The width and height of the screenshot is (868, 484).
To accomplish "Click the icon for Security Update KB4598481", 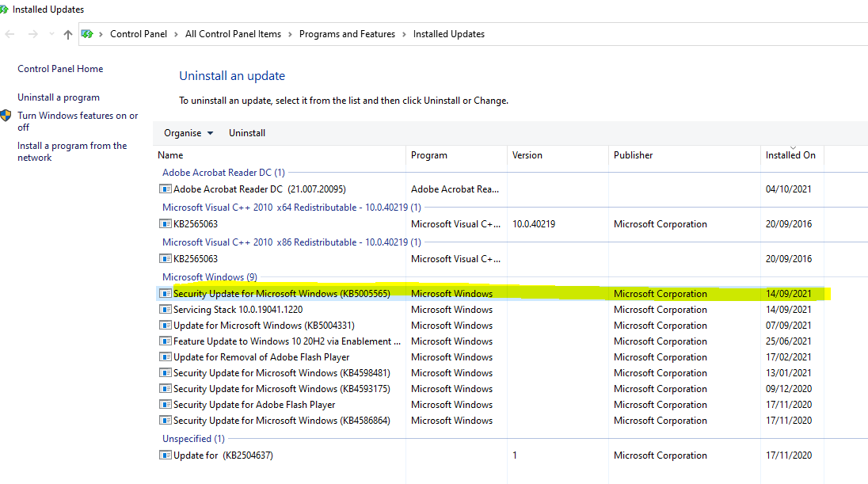I will click(165, 372).
